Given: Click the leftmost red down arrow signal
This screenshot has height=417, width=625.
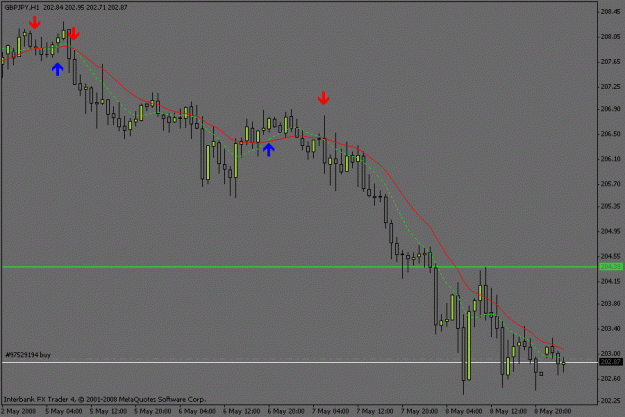Looking at the screenshot, I should (35, 23).
